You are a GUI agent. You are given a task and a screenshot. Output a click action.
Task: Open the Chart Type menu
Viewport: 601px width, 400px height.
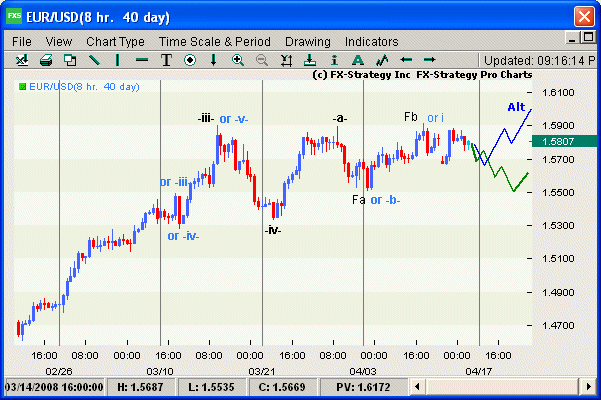(115, 41)
